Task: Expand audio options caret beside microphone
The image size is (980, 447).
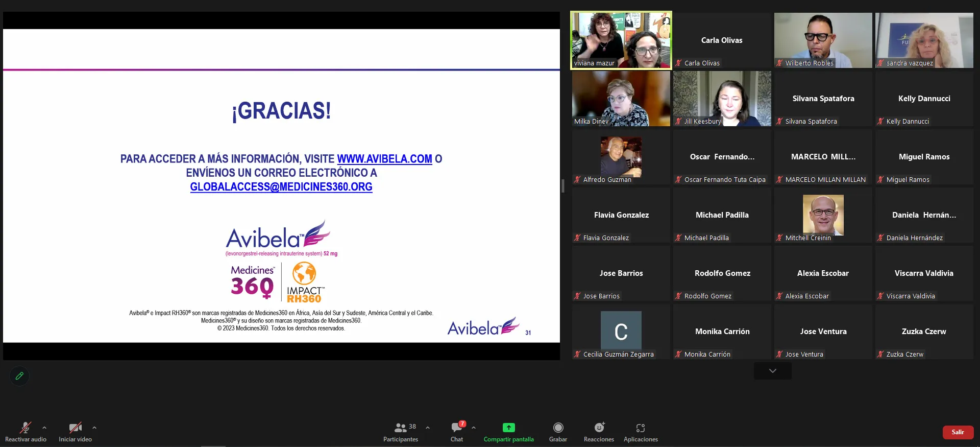Action: (x=44, y=428)
